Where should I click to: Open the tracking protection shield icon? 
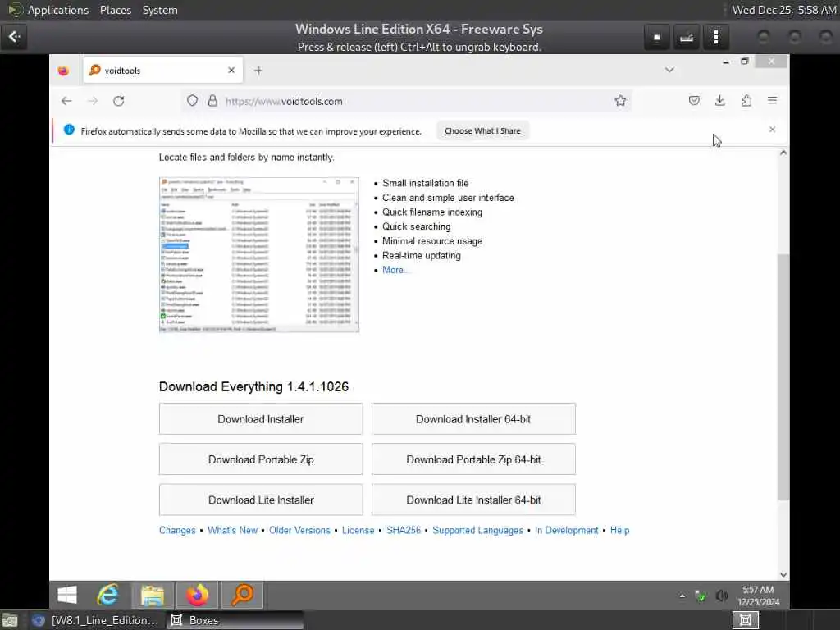pos(192,101)
